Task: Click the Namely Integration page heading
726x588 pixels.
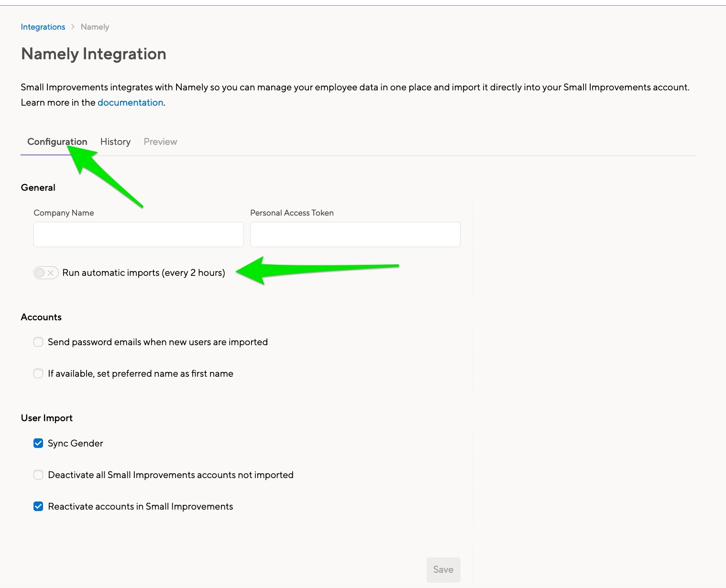Action: [93, 54]
